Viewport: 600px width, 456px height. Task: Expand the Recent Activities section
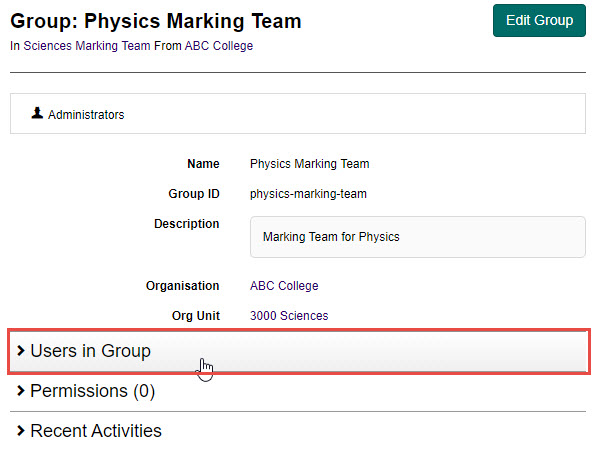coord(95,431)
